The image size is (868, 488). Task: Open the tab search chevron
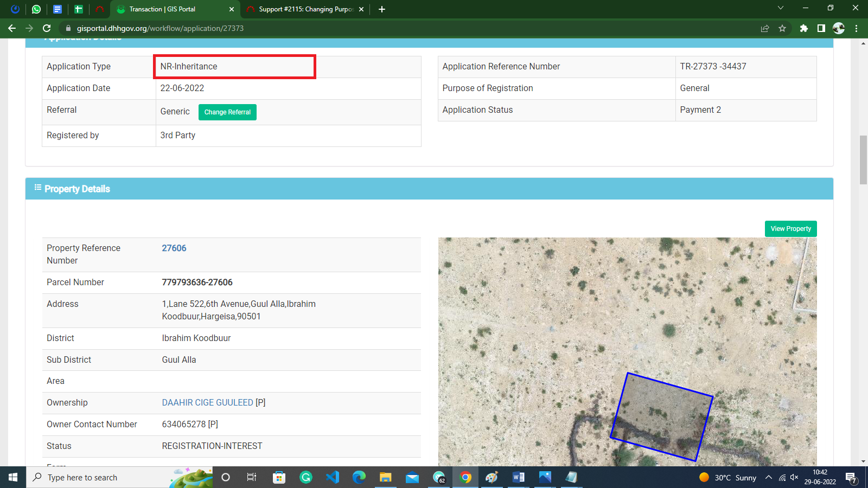(x=781, y=8)
